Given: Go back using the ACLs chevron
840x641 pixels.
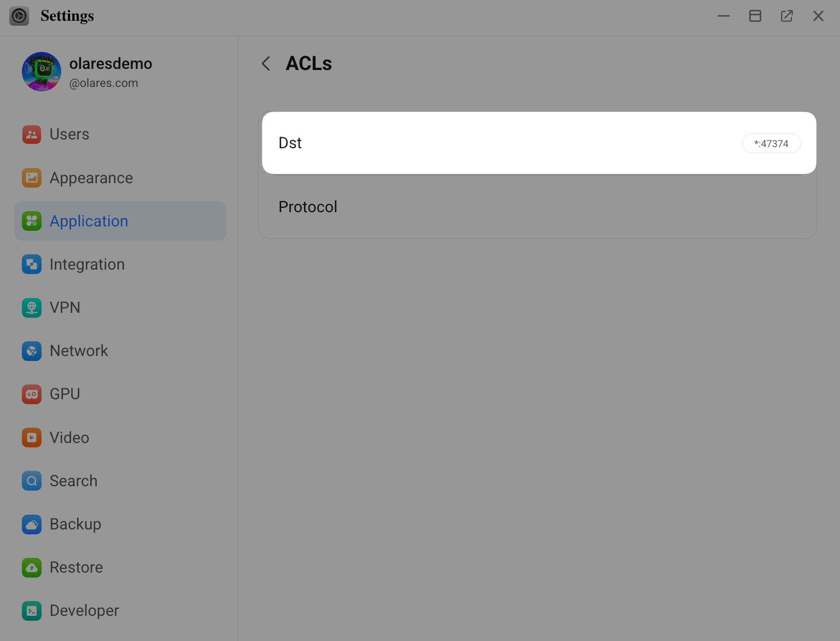Looking at the screenshot, I should 266,63.
